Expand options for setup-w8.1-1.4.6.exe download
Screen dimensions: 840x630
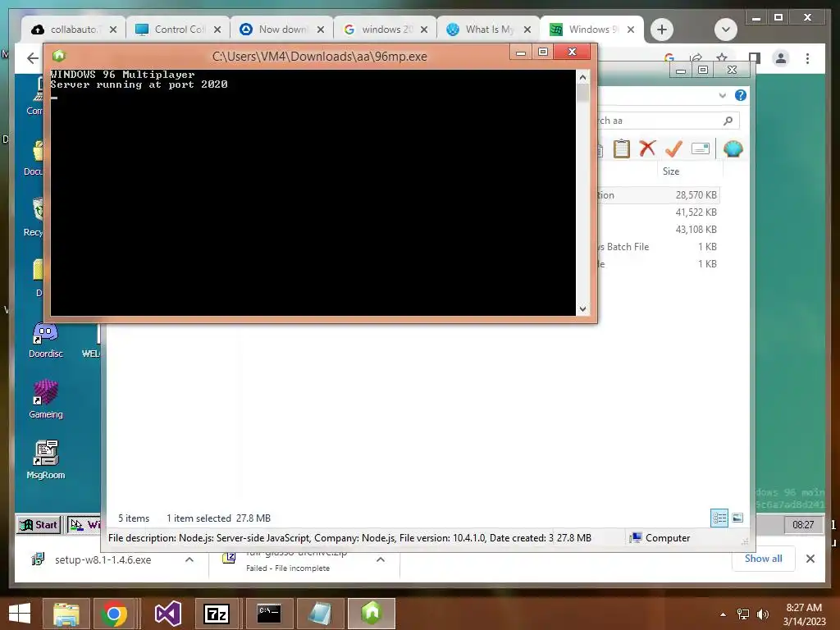tap(189, 559)
